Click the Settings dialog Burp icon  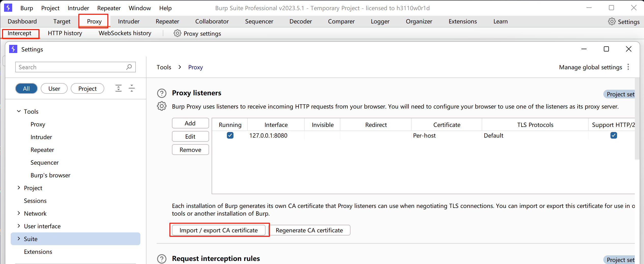coord(13,49)
